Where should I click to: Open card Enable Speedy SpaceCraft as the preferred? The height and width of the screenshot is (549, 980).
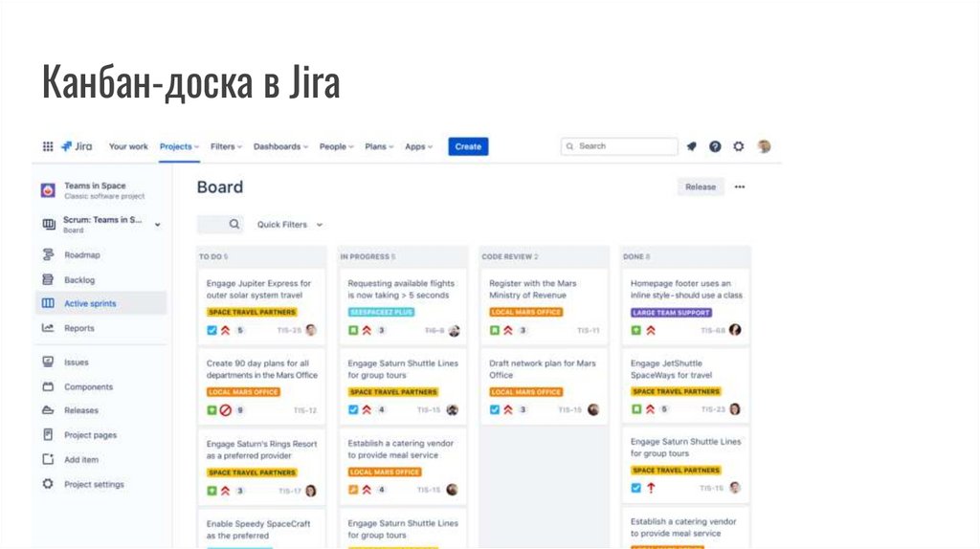261,530
